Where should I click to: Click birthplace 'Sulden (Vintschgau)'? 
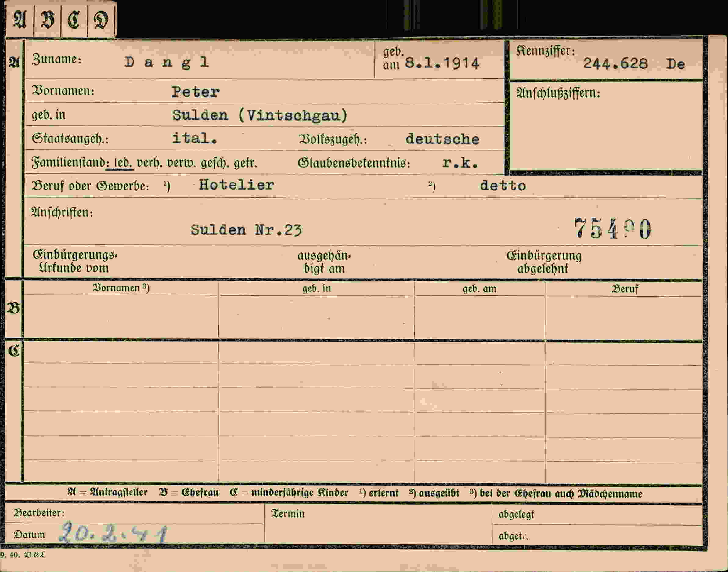pyautogui.click(x=260, y=115)
